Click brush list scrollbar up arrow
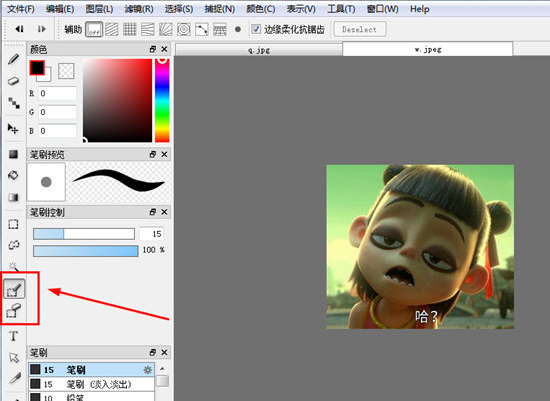The width and height of the screenshot is (550, 401). point(162,369)
